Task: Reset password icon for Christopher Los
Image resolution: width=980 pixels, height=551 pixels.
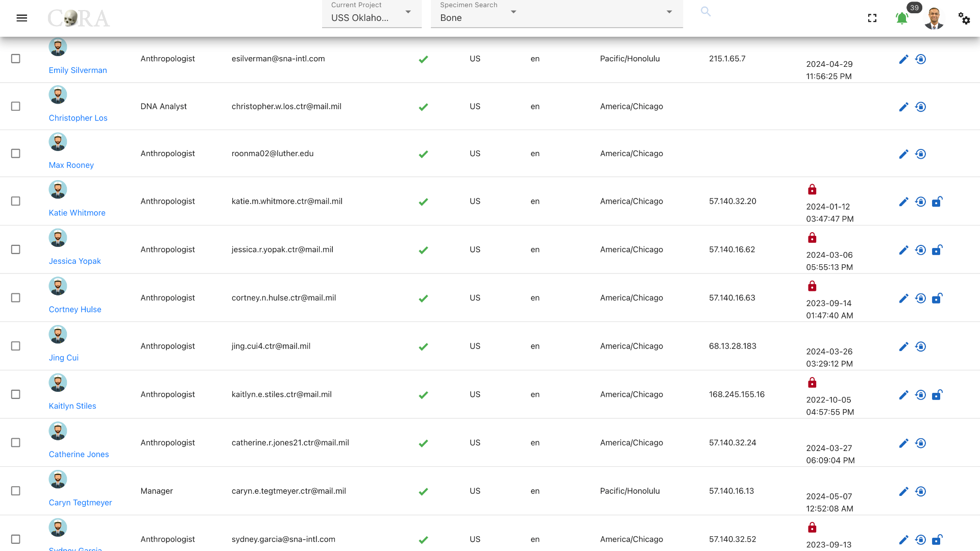Action: (920, 107)
